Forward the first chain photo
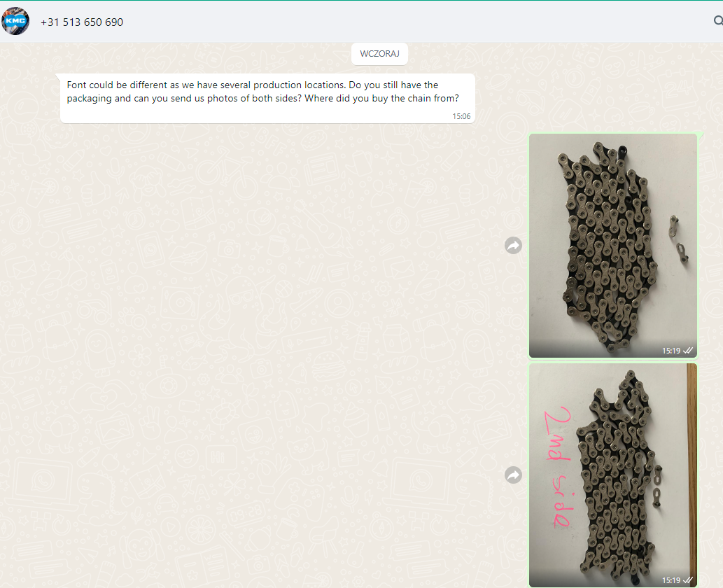This screenshot has width=723, height=588. point(513,245)
